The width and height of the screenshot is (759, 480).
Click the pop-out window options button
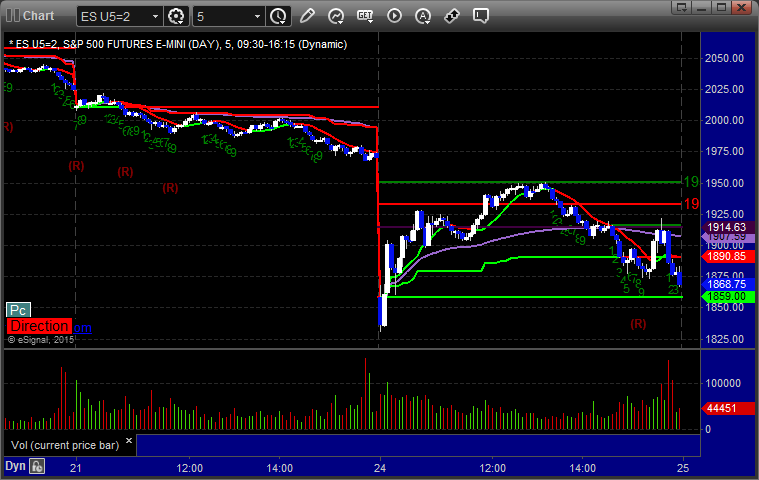point(682,7)
